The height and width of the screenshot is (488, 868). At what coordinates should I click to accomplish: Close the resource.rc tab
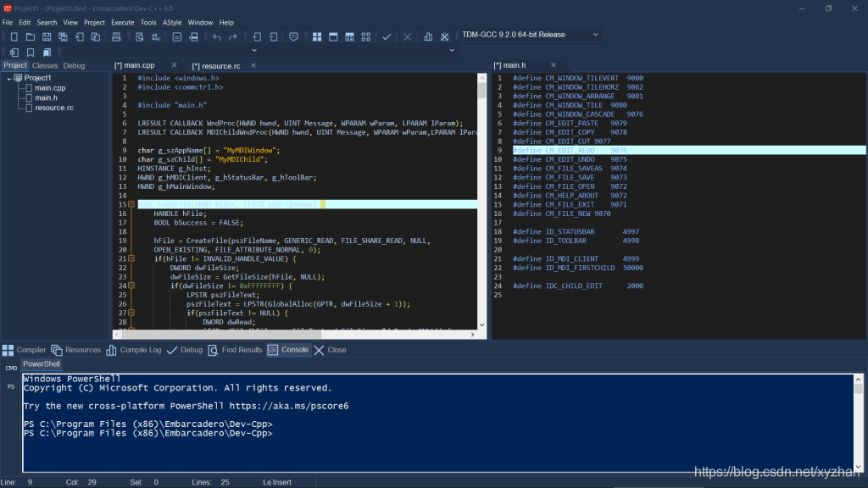253,65
